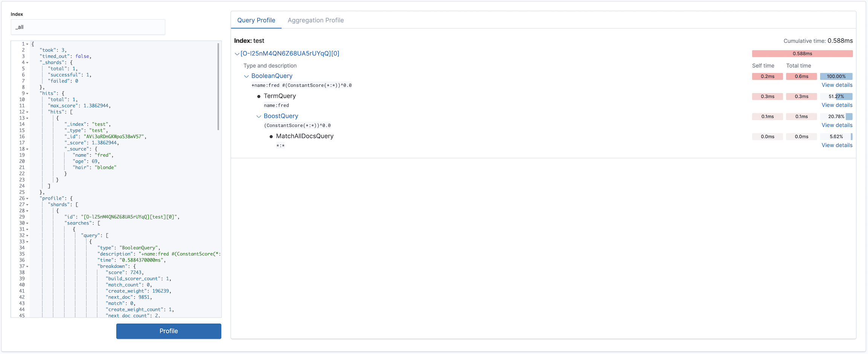Open View details for BoostQuery
This screenshot has height=354, width=868.
pos(837,125)
